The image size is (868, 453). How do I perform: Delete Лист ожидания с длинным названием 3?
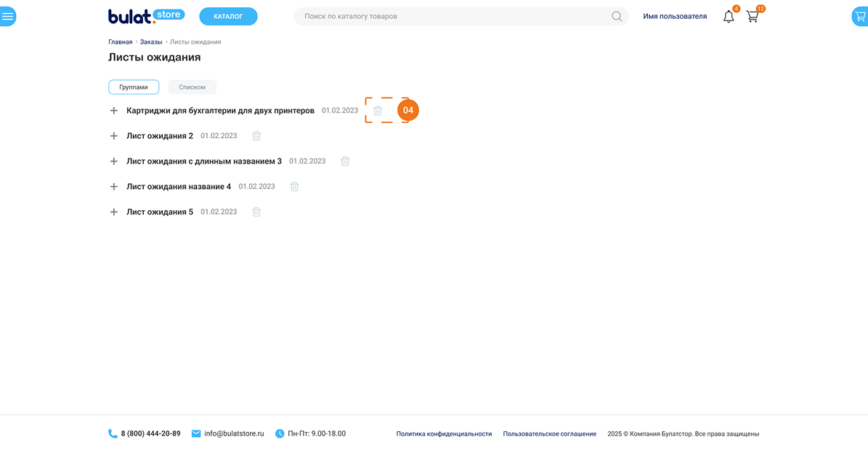point(345,161)
